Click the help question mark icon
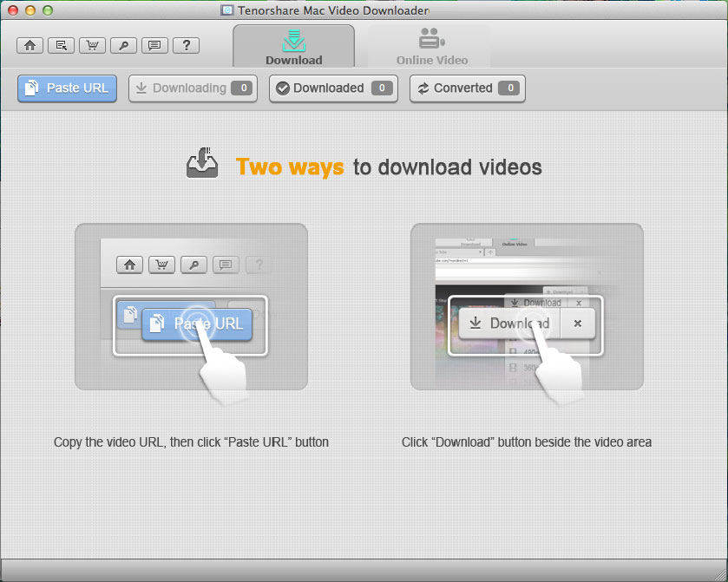Image resolution: width=728 pixels, height=582 pixels. [187, 45]
